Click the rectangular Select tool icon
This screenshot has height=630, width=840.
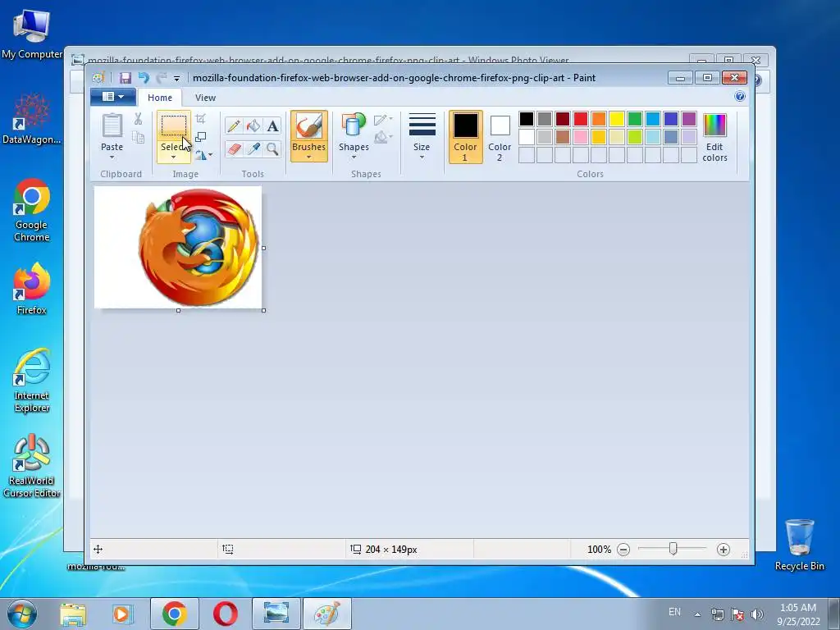click(x=174, y=126)
